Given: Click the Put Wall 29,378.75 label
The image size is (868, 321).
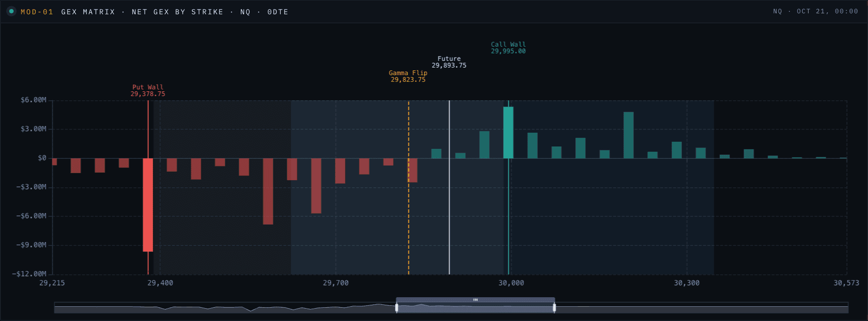Looking at the screenshot, I should click(148, 90).
